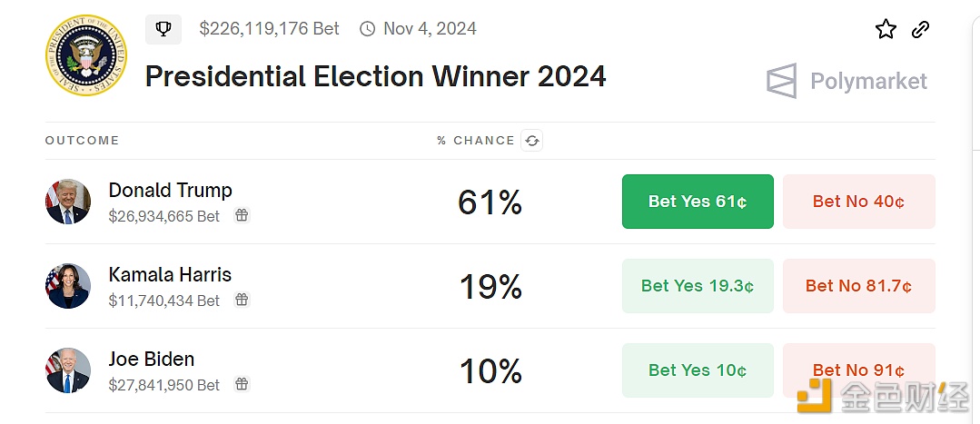Click the trophy icon near bet total
980x424 pixels.
pos(163,29)
